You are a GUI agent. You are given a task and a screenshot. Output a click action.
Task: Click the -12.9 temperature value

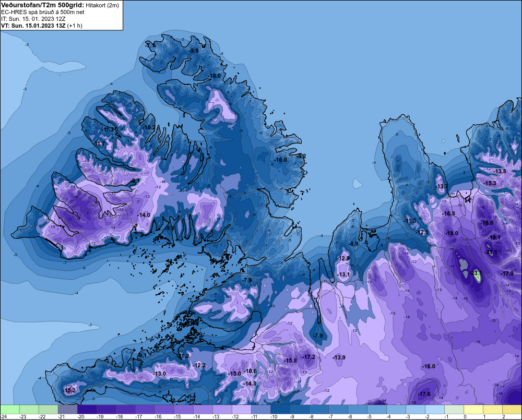(343, 258)
